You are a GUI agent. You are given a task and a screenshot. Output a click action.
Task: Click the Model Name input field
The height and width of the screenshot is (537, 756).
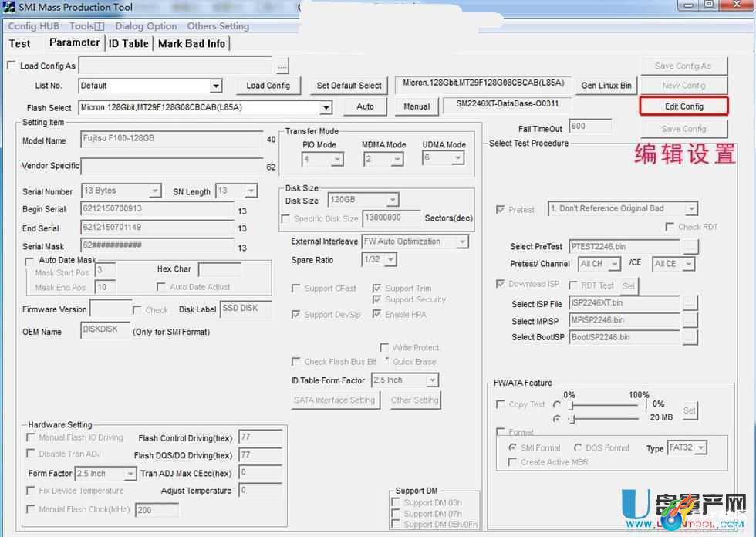171,139
